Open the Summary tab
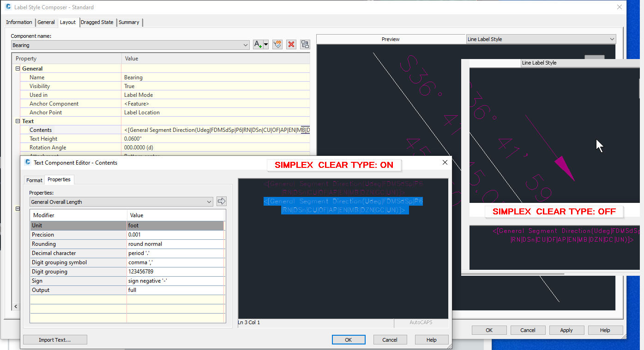This screenshot has width=644, height=350. tap(129, 22)
